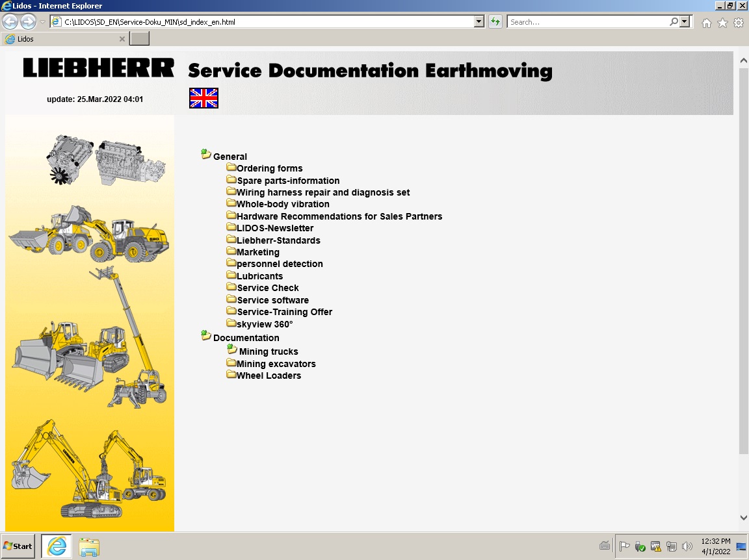Viewport: 749px width, 560px height.
Task: Click the vertical scrollbar thumb
Action: [x=743, y=261]
